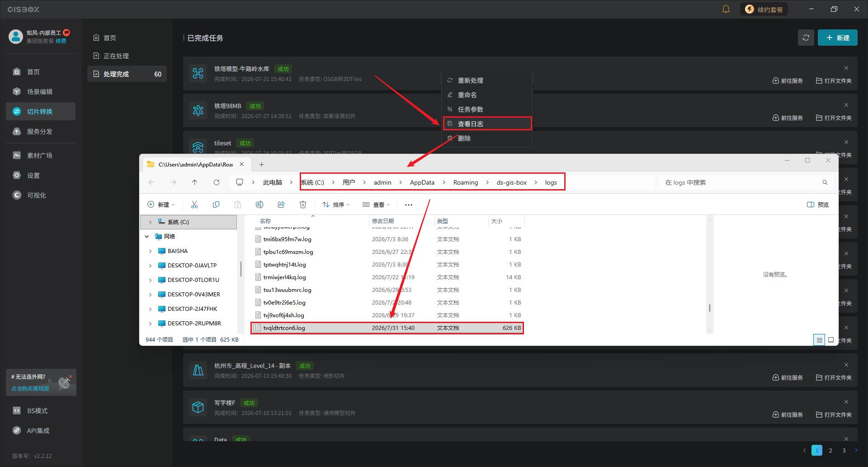Viewport: 868px width, 467px height.
Task: Click the Explorer cut scissors icon
Action: tap(194, 205)
